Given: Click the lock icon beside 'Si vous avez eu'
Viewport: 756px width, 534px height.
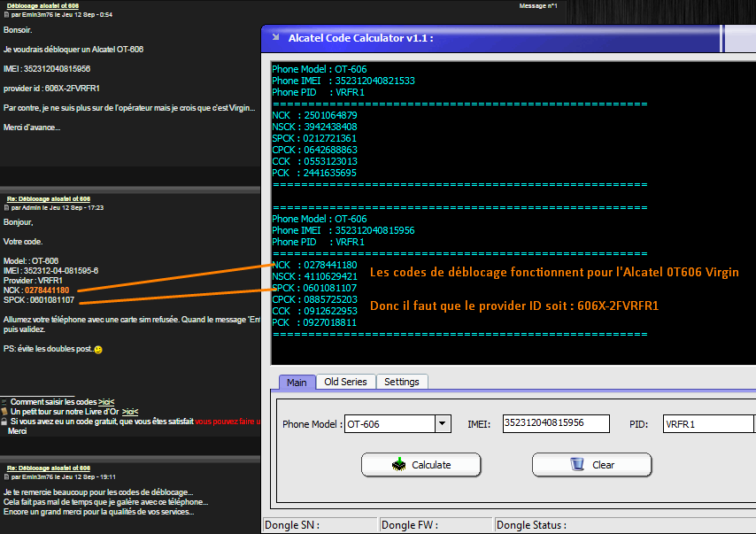Looking at the screenshot, I should click(4, 422).
